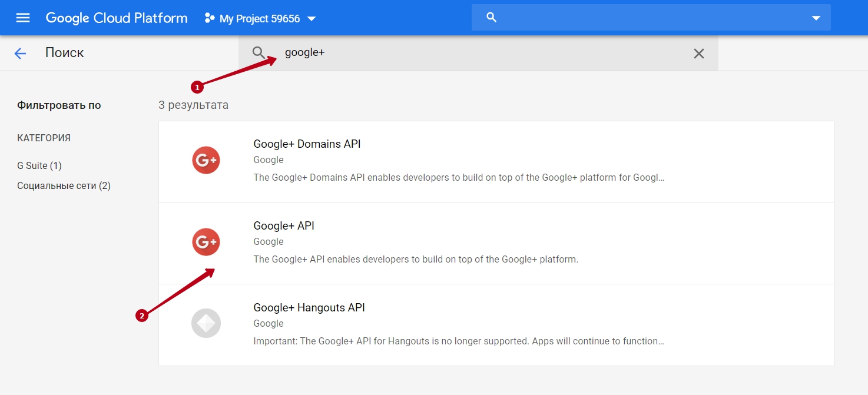This screenshot has height=395, width=868.
Task: Click the КАТЕГОРИЯ filter heading
Action: coord(44,138)
